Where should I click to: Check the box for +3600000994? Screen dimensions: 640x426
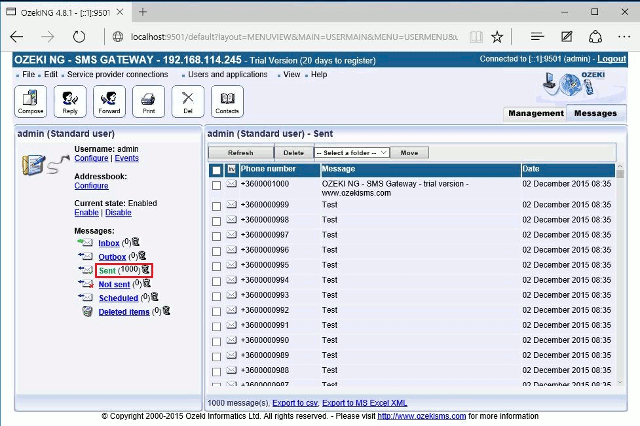[216, 282]
